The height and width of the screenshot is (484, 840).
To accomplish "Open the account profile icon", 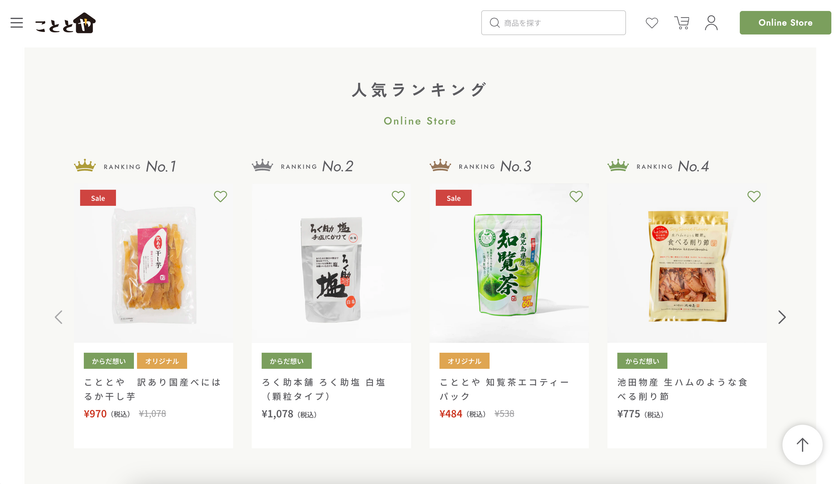I will 711,23.
